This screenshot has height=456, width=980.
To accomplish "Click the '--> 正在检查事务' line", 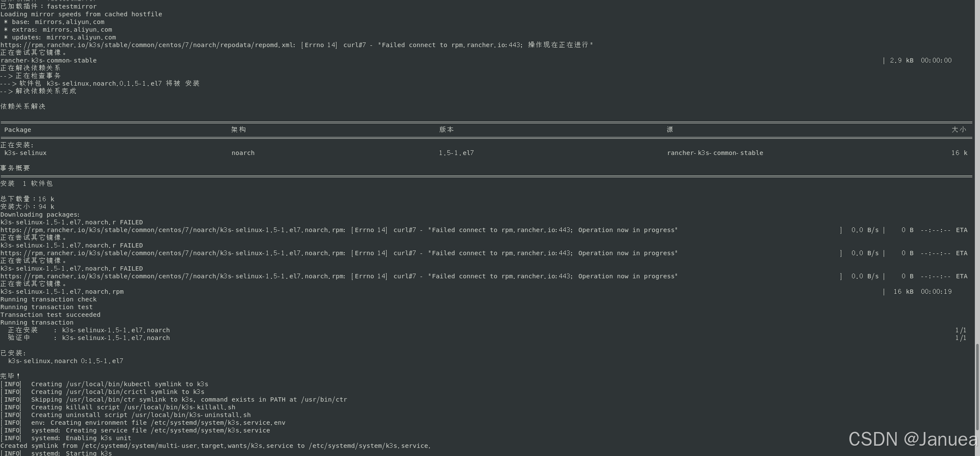I will click(30, 76).
